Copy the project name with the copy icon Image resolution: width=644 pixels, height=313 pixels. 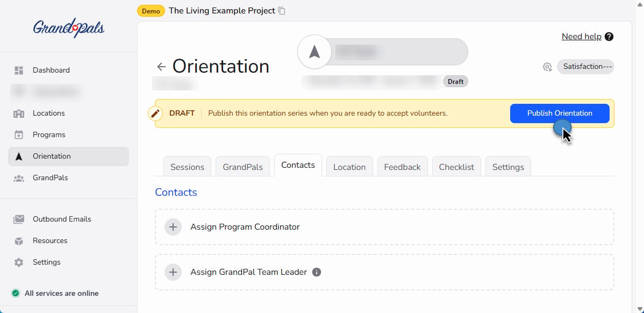point(282,11)
